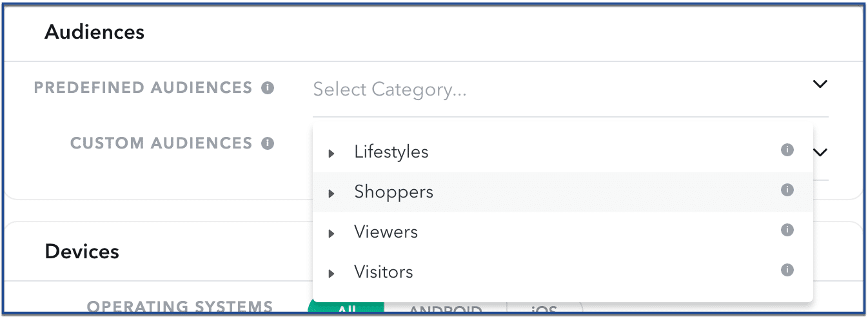The height and width of the screenshot is (319, 868).
Task: Expand the Viewers category triangle
Action: click(331, 234)
